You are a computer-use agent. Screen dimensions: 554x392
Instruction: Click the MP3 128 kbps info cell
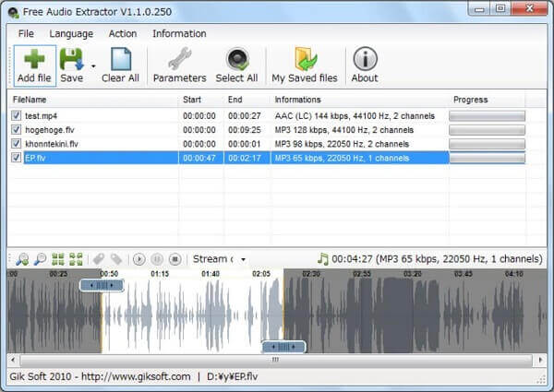click(x=344, y=130)
